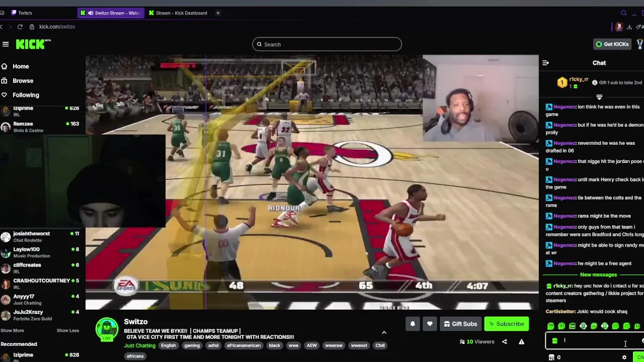Open the Following sidebar section
Viewport: 644px width, 362px height.
coord(26,95)
